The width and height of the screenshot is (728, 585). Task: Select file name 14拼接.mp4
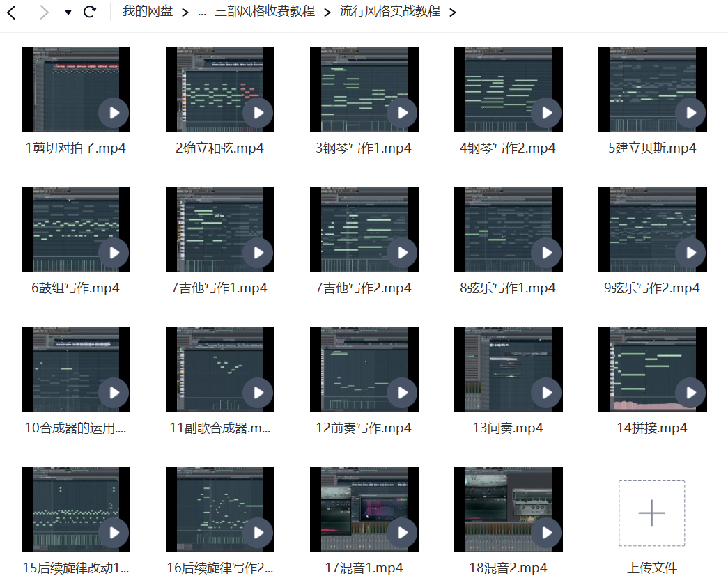click(x=652, y=428)
